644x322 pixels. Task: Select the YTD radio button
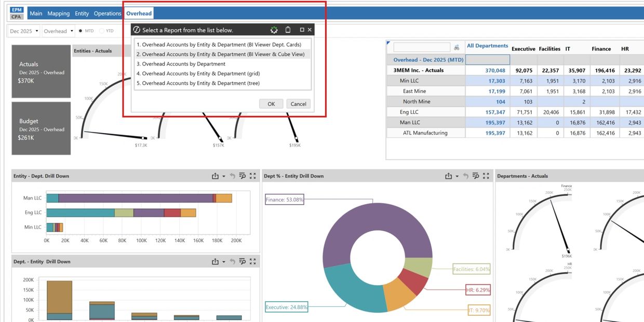click(x=101, y=31)
